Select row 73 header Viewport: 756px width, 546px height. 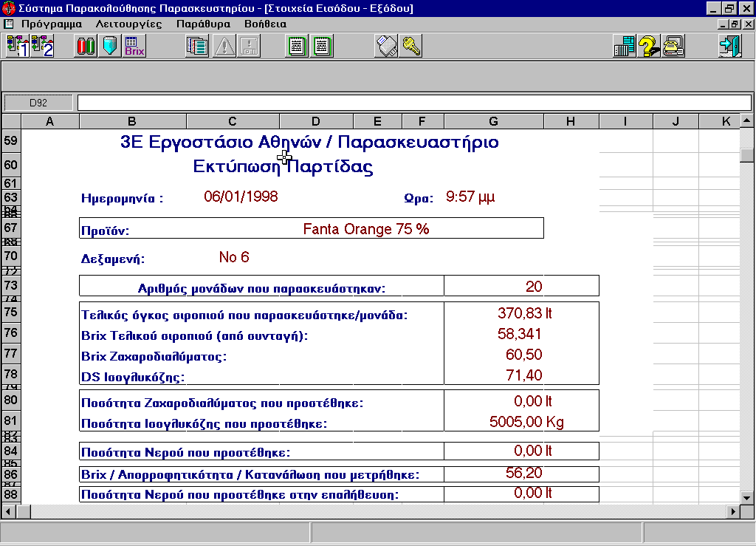pyautogui.click(x=11, y=286)
